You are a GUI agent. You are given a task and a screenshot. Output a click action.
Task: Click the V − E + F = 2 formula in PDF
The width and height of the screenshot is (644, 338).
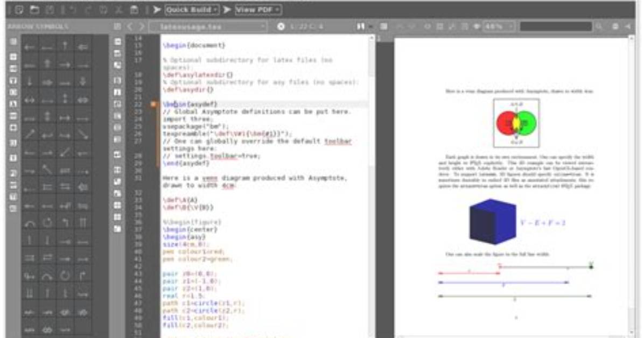(543, 223)
